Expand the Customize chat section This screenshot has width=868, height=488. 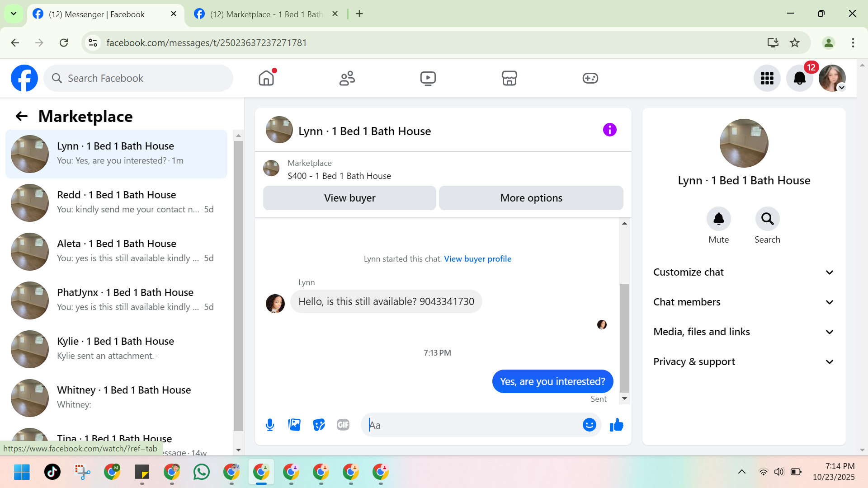click(x=744, y=272)
